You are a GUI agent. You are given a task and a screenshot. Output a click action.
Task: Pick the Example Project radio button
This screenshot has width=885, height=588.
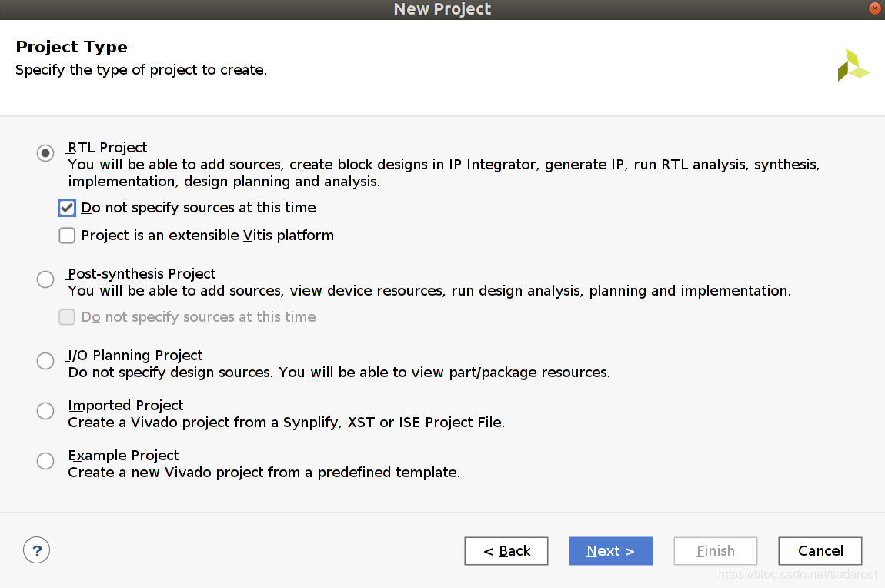click(45, 461)
